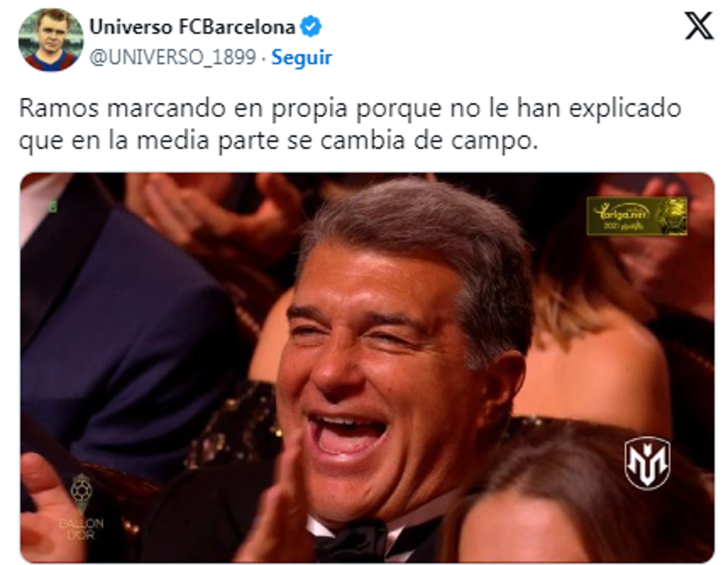Viewport: 728px width, 565px height.
Task: Click the white shield logo watermark
Action: (647, 463)
